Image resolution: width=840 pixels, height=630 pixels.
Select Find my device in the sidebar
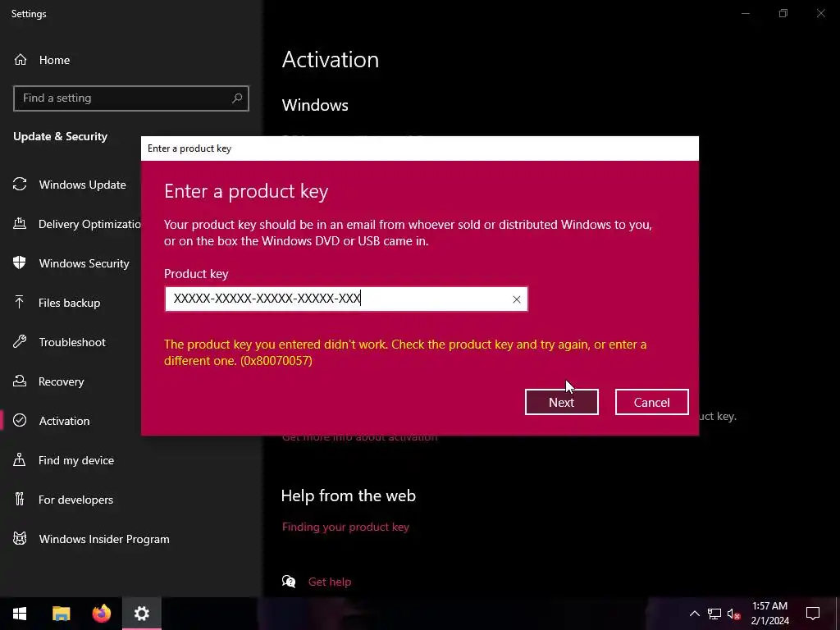coord(76,460)
